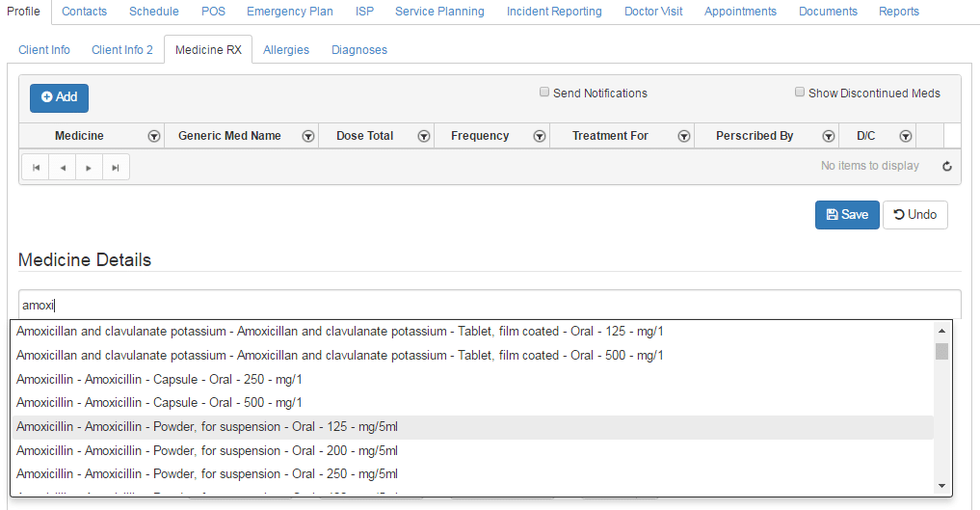Open the Treatment For column filter
This screenshot has width=980, height=510.
click(683, 136)
